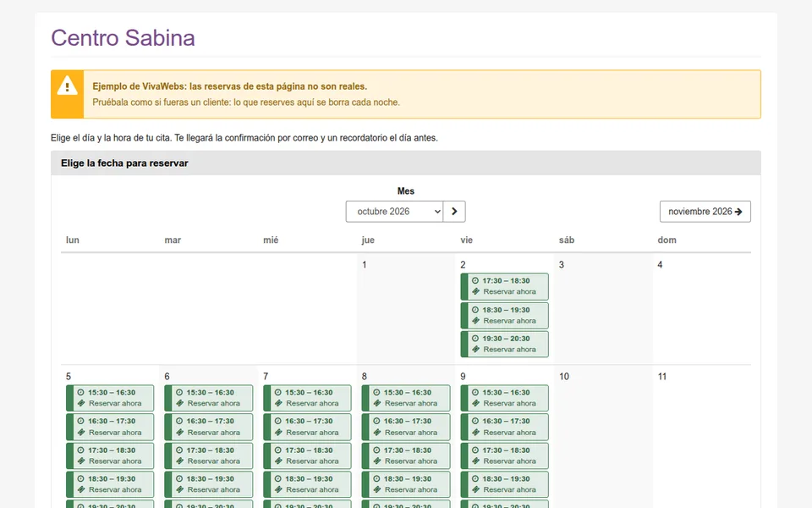Click the 'Elige la fecha para reservar' heading
This screenshot has height=508, width=812.
click(124, 163)
